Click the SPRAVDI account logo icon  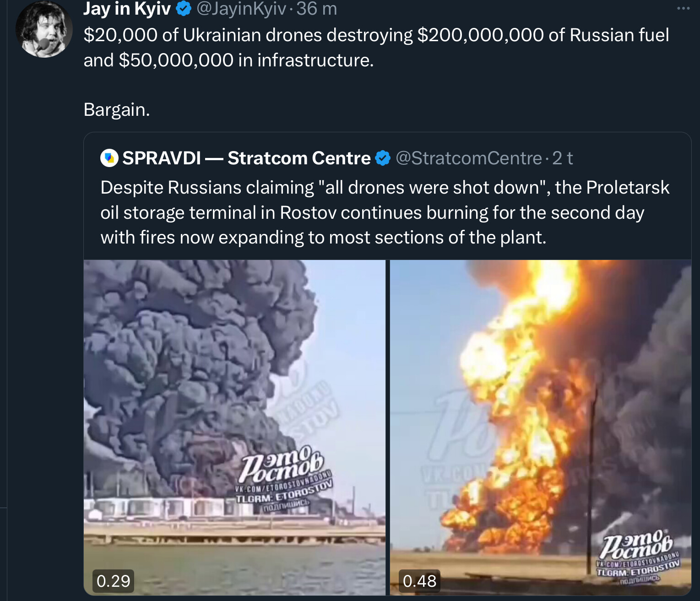pyautogui.click(x=109, y=158)
